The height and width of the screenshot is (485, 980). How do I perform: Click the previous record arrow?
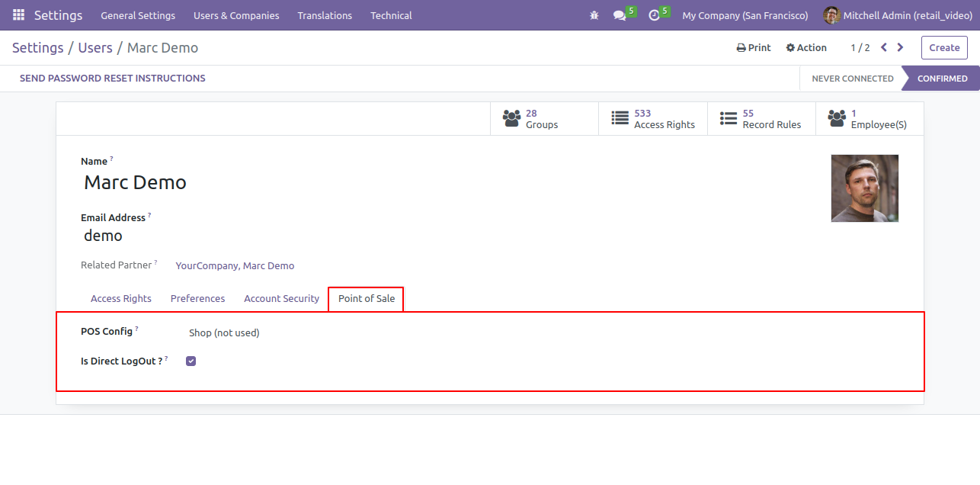coord(884,47)
